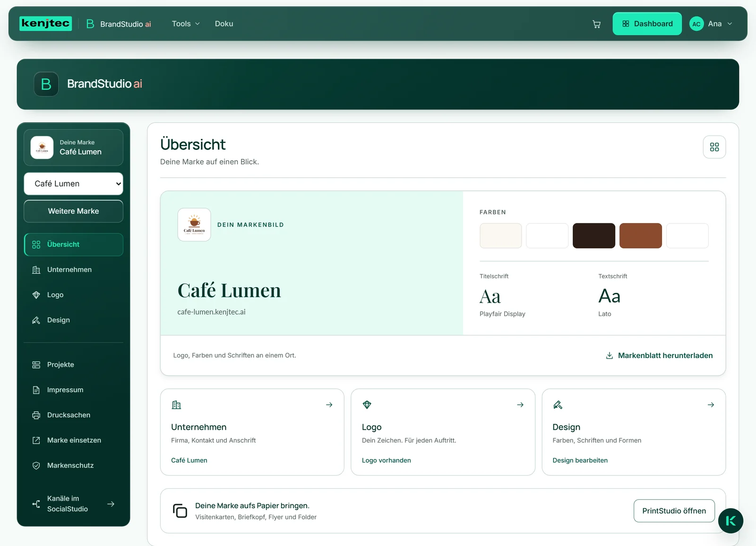The image size is (756, 546).
Task: Click the Marke einsetzen external-link icon
Action: coord(36,440)
